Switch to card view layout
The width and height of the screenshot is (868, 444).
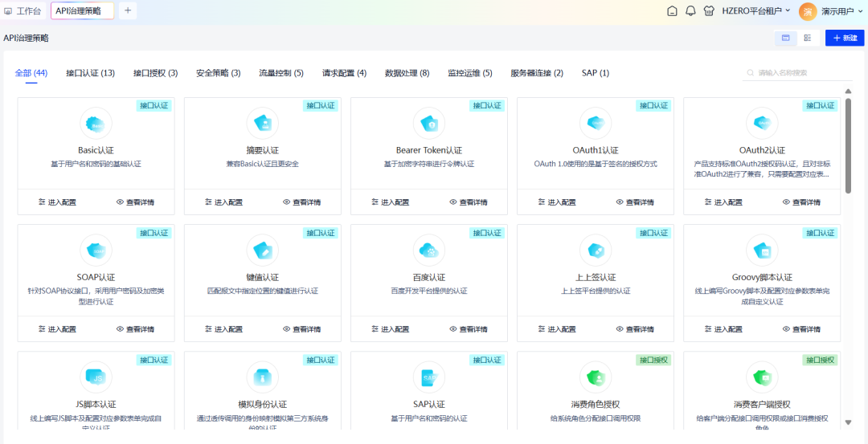click(785, 38)
